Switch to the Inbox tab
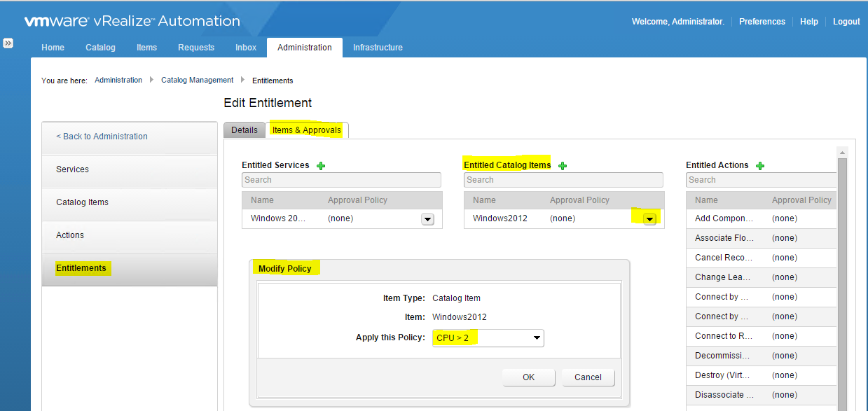The width and height of the screenshot is (868, 411). [246, 48]
